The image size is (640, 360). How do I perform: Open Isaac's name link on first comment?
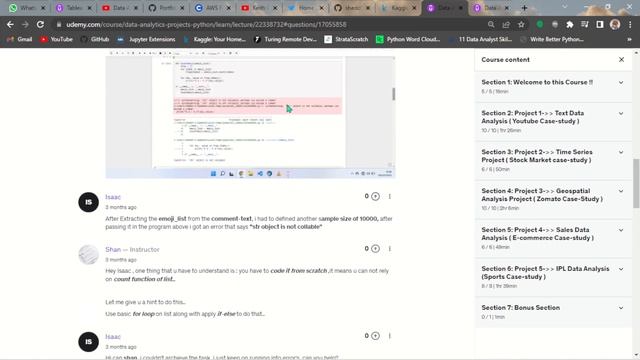point(113,197)
